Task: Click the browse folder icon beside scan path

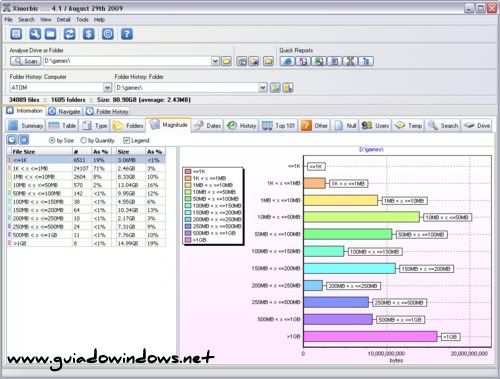Action: pos(226,61)
